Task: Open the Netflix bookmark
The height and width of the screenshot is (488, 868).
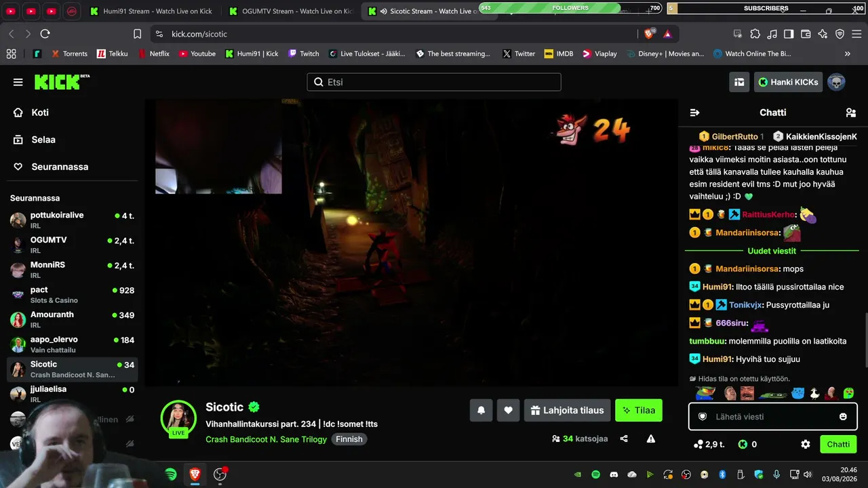Action: [x=153, y=54]
